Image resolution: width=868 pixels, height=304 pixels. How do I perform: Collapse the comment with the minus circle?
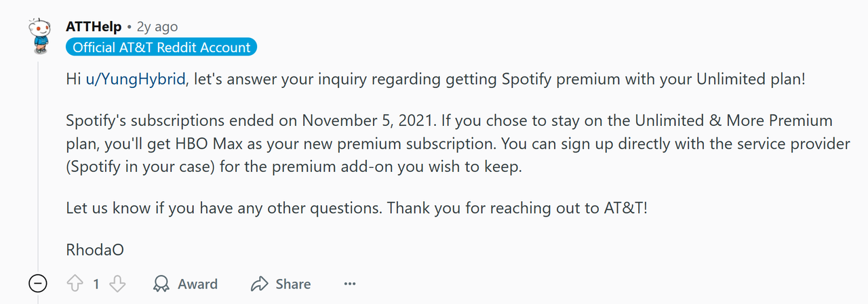pyautogui.click(x=38, y=284)
